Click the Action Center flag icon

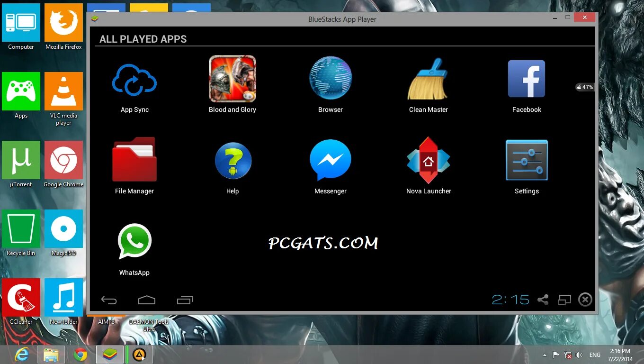tap(556, 355)
